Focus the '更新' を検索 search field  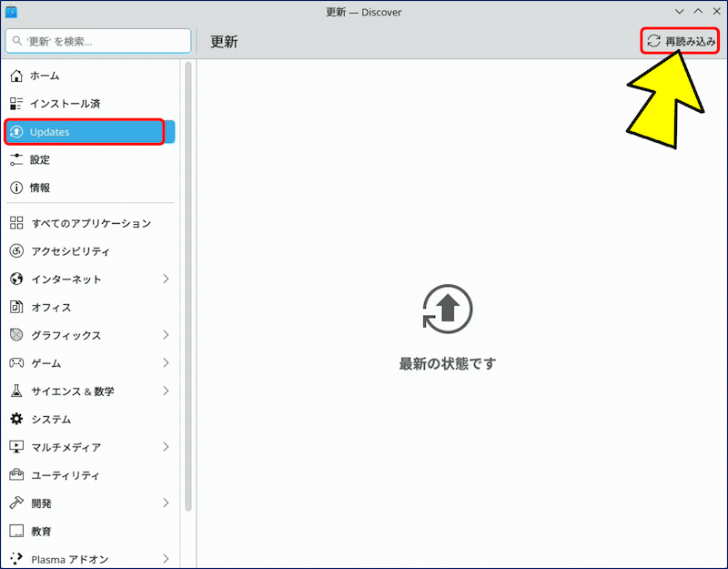pos(98,41)
